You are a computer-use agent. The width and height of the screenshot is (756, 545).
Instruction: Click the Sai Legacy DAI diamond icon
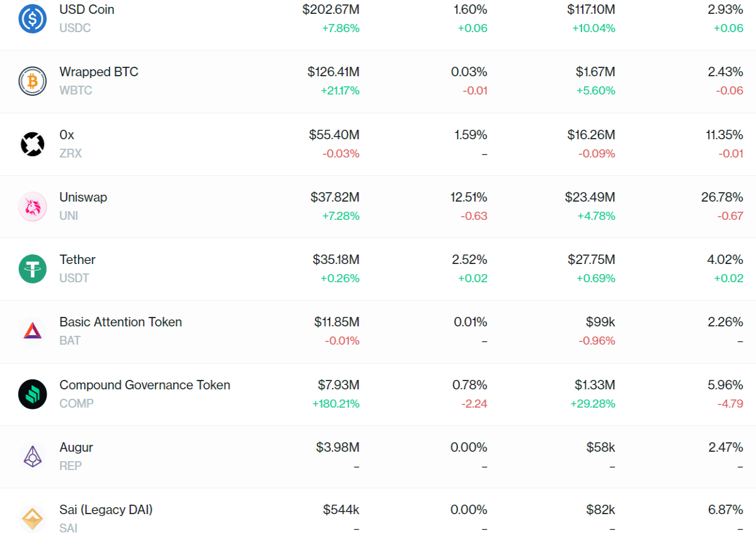coord(32,519)
